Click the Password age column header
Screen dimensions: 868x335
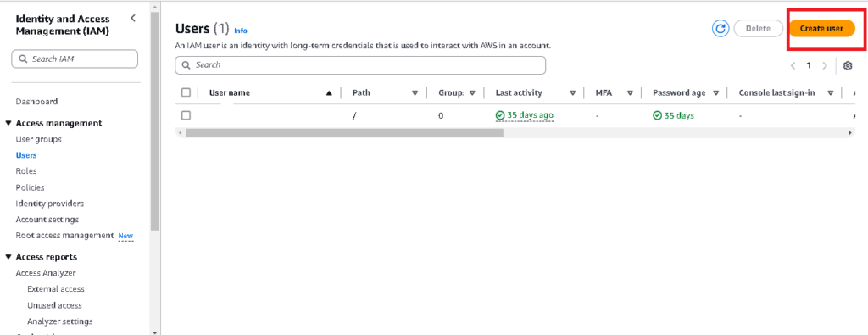pyautogui.click(x=679, y=93)
